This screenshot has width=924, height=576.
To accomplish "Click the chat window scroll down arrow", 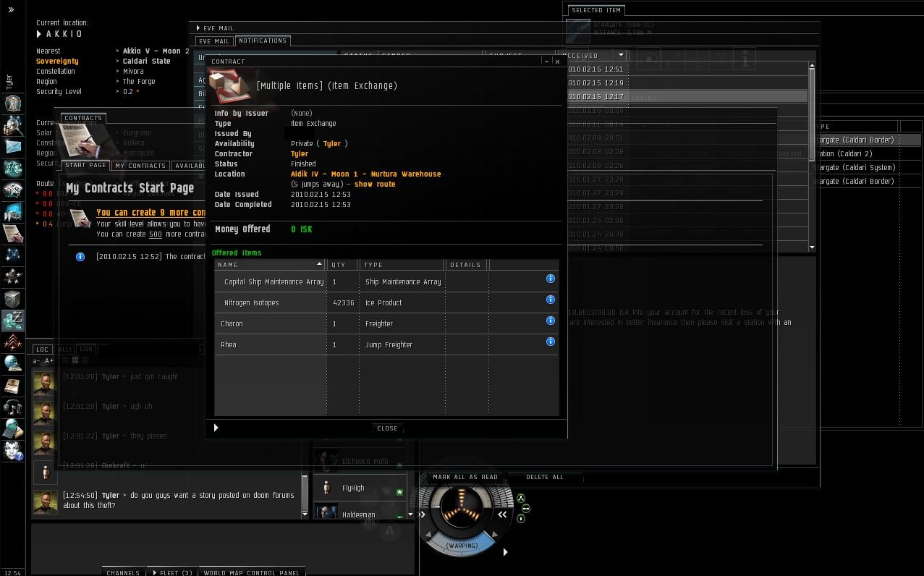I will [304, 513].
